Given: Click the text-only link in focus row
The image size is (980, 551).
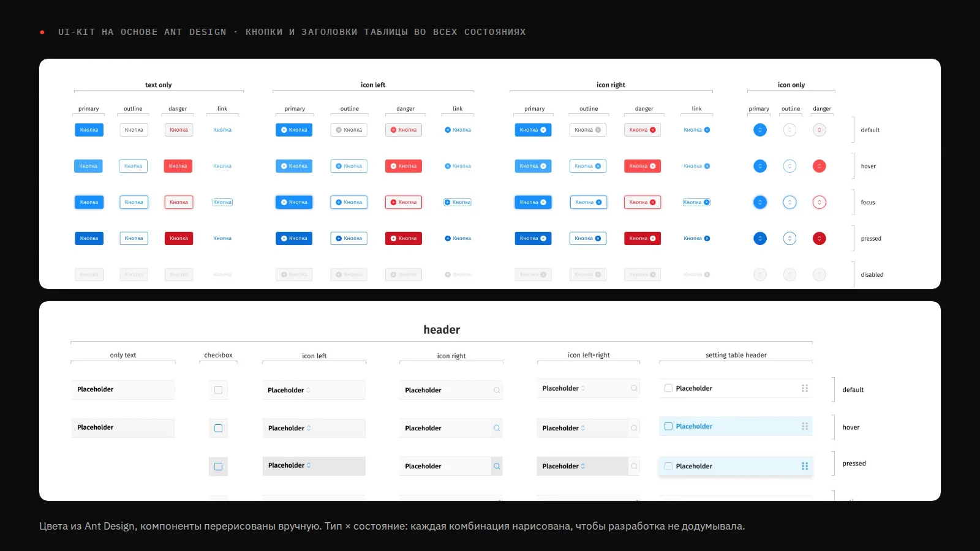Looking at the screenshot, I should point(222,202).
